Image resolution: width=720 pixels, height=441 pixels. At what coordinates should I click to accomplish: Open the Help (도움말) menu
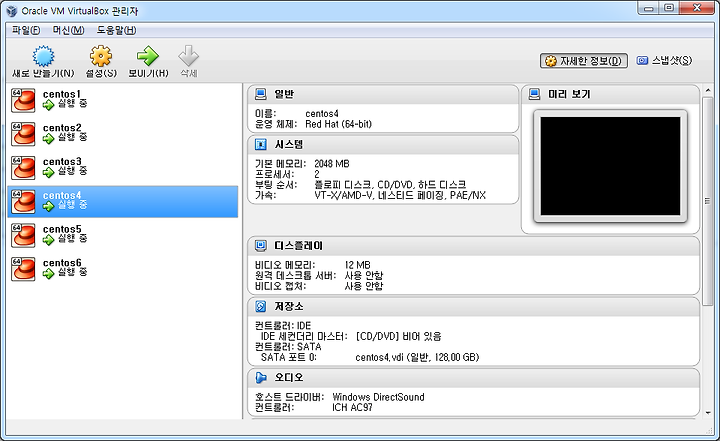tap(116, 30)
